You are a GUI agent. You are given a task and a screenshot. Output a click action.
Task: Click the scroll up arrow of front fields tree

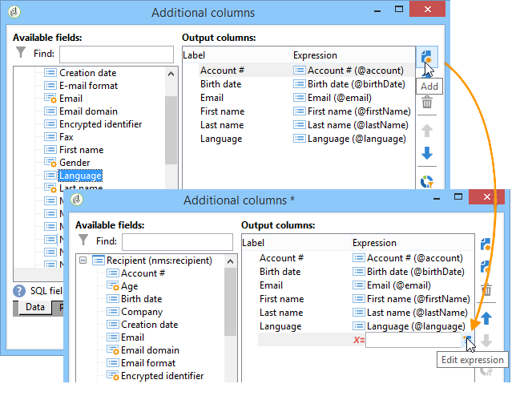click(x=231, y=261)
